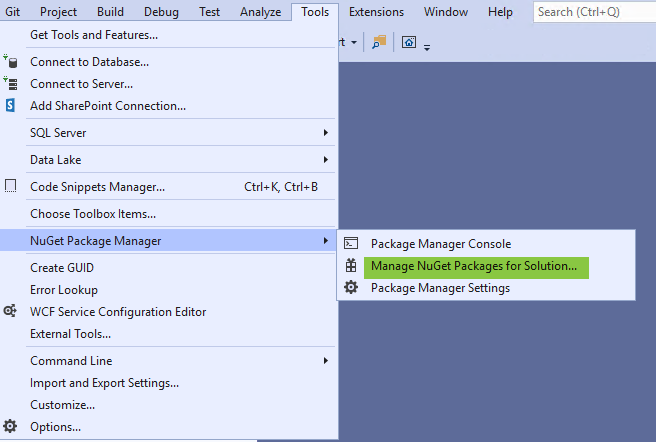656x442 pixels.
Task: Expand the Command Line submenu arrow
Action: tap(325, 360)
